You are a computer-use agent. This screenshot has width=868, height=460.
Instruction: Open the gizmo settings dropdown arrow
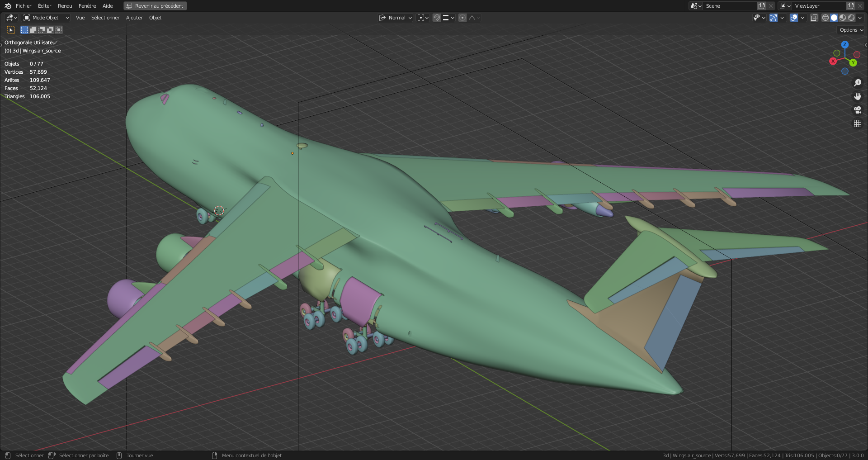tap(782, 18)
